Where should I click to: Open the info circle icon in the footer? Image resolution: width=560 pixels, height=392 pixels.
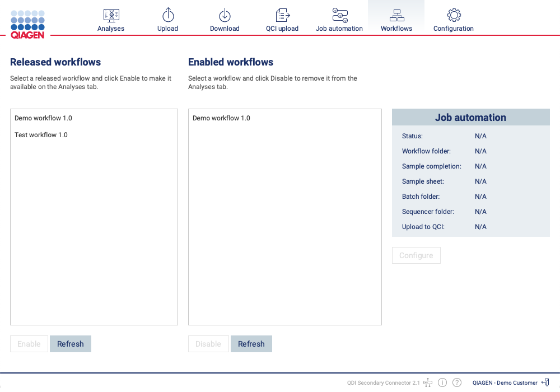(x=442, y=382)
